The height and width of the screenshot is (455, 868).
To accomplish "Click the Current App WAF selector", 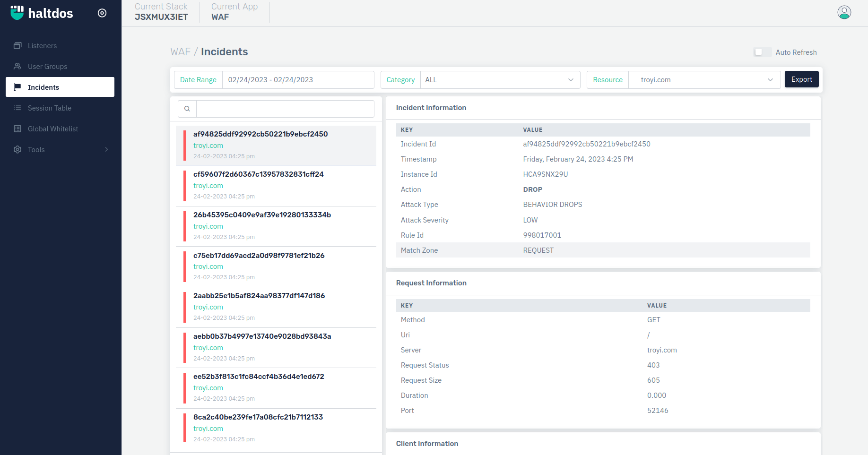I will (x=234, y=12).
